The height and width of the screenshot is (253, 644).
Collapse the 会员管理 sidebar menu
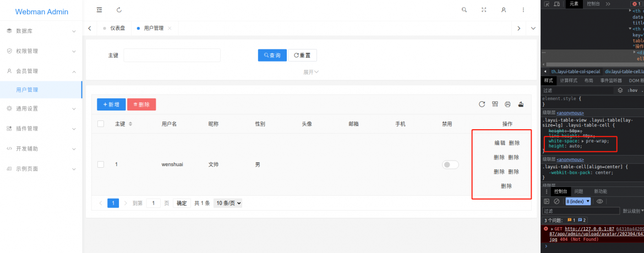[41, 71]
